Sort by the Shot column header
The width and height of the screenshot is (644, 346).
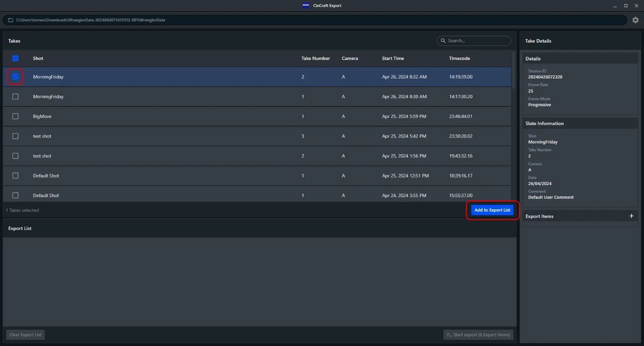point(38,58)
